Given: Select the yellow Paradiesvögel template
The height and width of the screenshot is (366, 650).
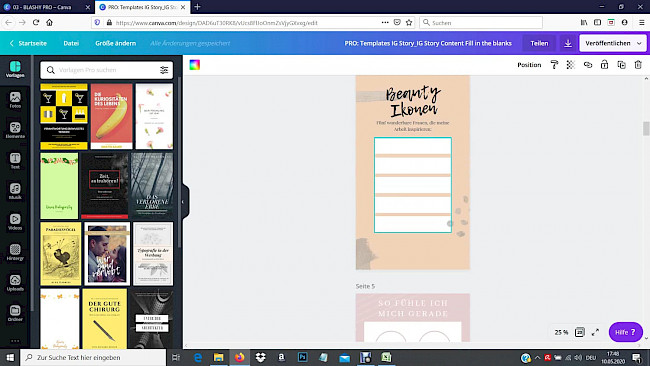Looking at the screenshot, I should [61, 254].
